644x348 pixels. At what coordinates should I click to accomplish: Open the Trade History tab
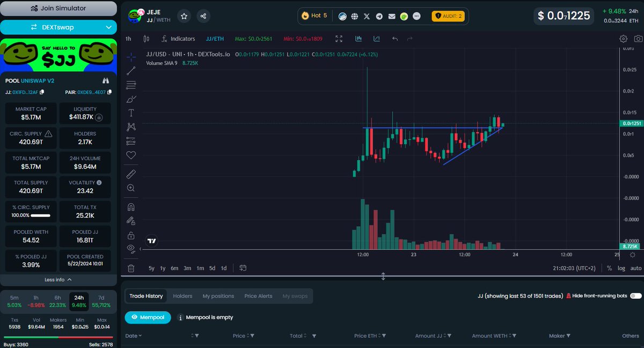click(146, 296)
